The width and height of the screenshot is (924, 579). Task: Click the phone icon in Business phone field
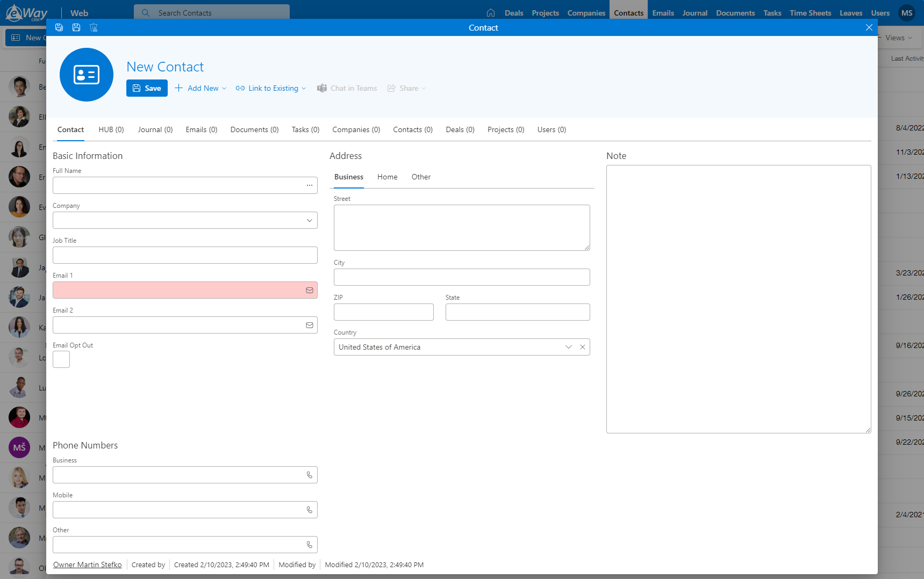click(x=310, y=475)
